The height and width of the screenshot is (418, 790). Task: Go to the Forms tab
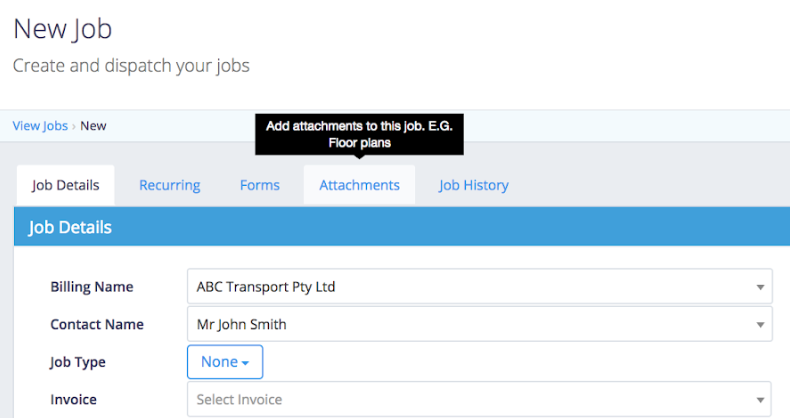[259, 185]
